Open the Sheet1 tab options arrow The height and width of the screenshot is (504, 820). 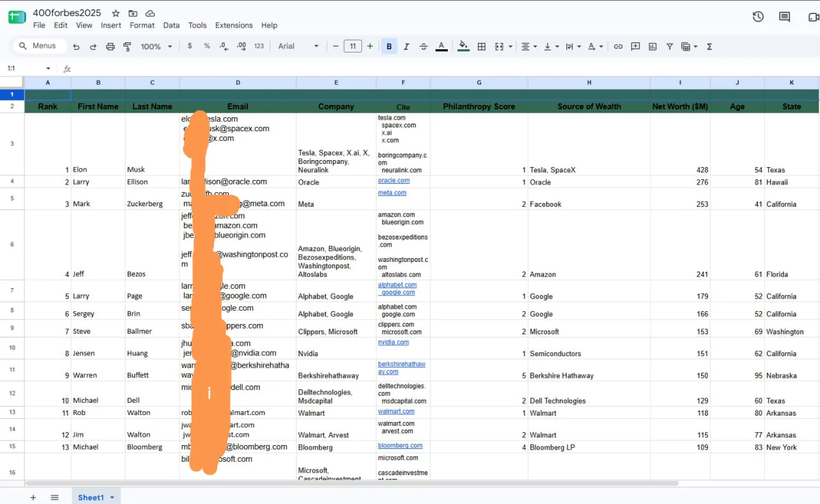[112, 498]
